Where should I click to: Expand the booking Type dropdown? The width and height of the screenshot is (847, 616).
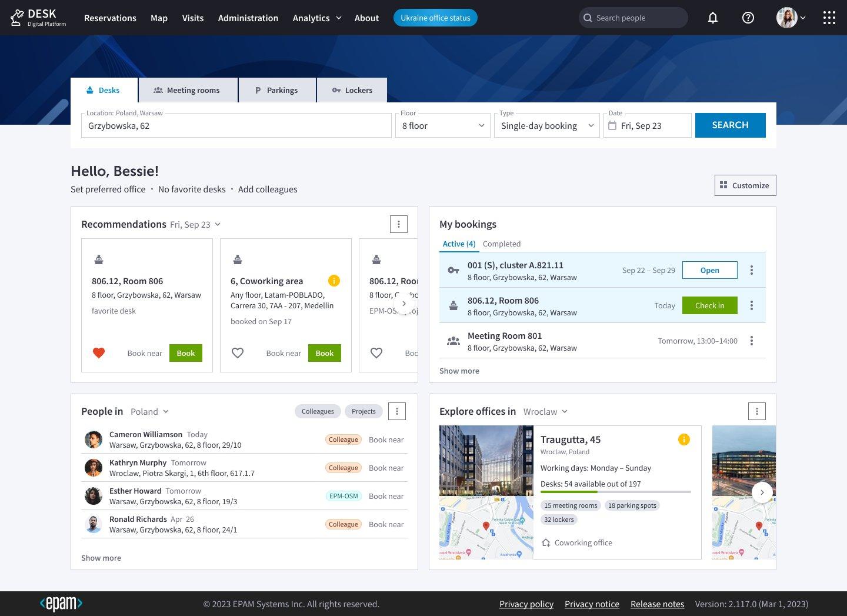[546, 125]
